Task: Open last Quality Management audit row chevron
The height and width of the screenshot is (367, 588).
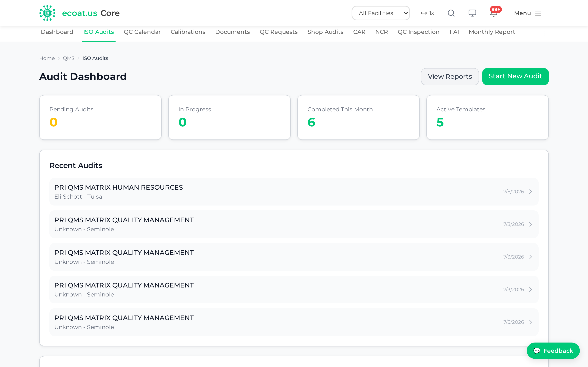Action: (531, 322)
